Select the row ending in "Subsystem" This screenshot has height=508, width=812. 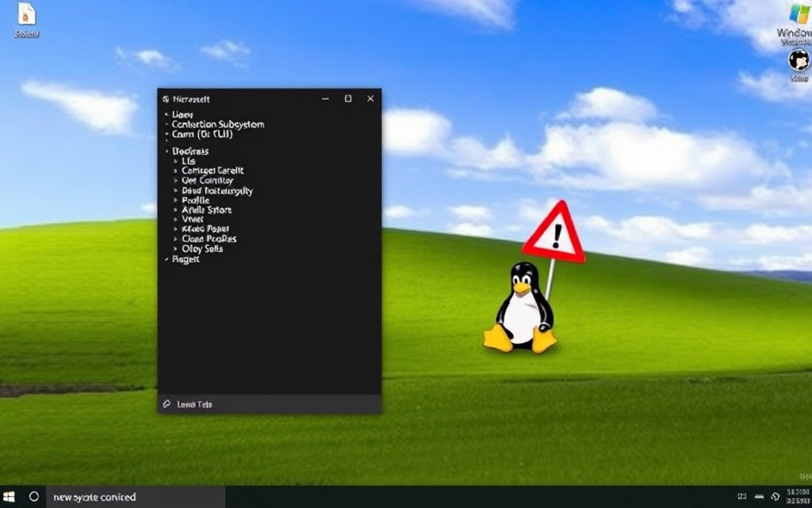click(218, 125)
